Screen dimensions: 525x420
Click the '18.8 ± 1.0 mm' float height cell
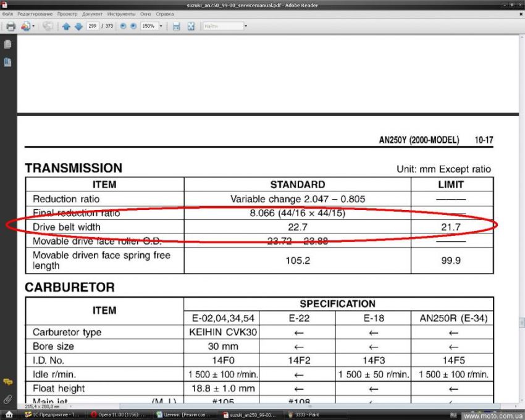click(x=223, y=388)
